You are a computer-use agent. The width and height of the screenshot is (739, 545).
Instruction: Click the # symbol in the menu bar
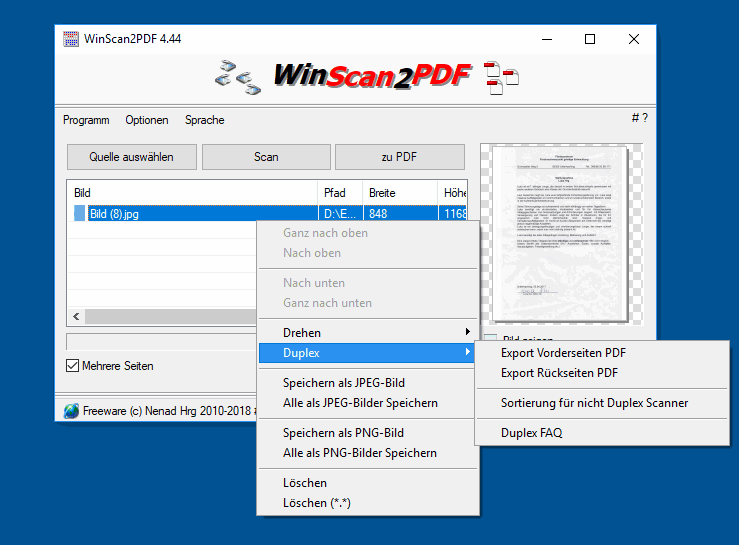(635, 118)
